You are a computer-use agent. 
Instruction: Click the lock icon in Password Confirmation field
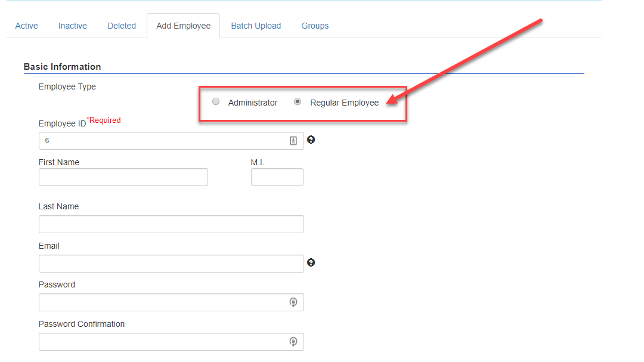pos(293,341)
